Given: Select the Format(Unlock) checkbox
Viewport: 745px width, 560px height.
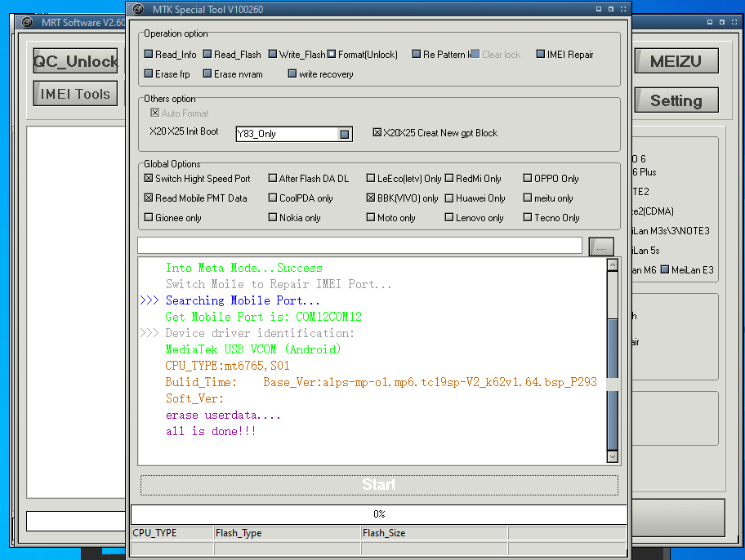Looking at the screenshot, I should pyautogui.click(x=332, y=54).
